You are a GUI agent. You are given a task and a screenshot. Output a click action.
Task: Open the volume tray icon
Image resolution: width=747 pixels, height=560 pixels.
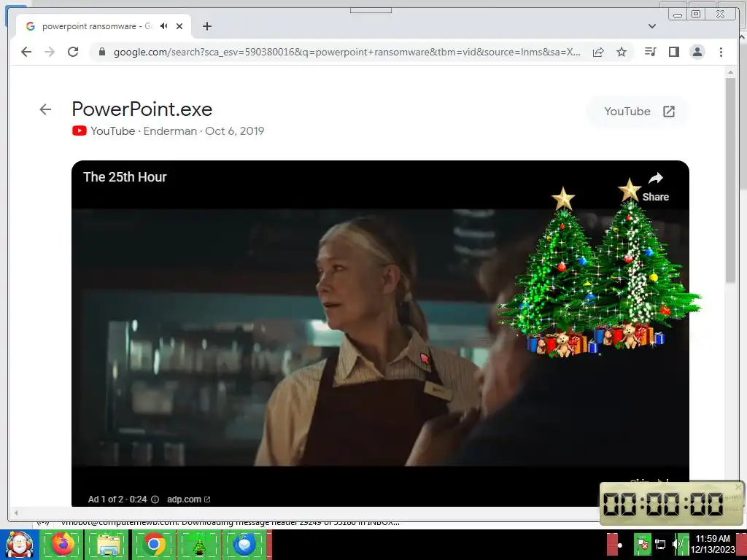(x=678, y=544)
